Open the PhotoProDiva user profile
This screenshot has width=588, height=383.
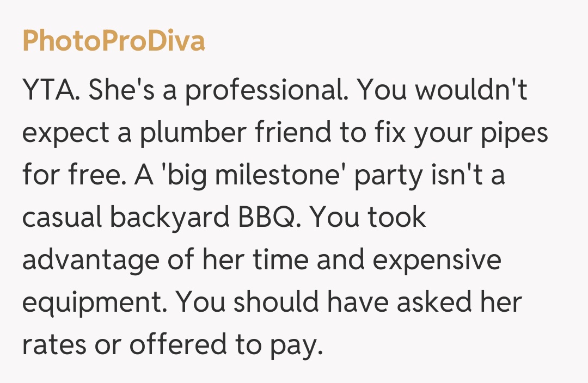[113, 41]
